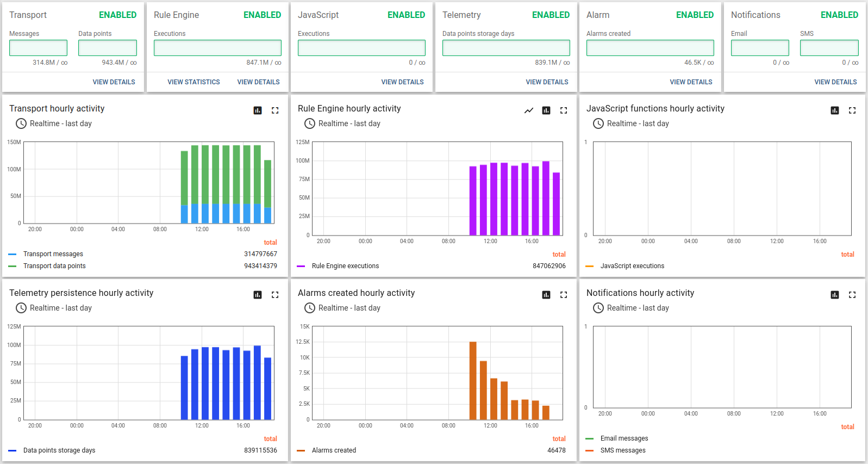Expand Alarms created hourly activity to fullscreen

click(564, 295)
